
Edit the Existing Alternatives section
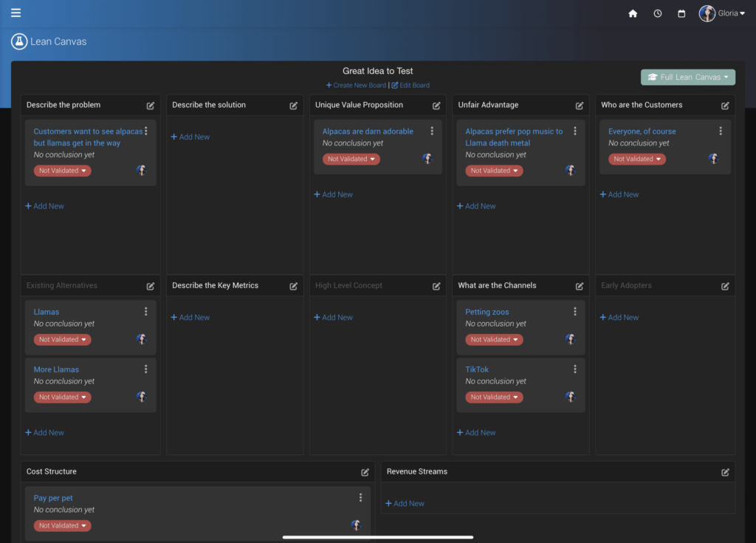click(x=151, y=286)
